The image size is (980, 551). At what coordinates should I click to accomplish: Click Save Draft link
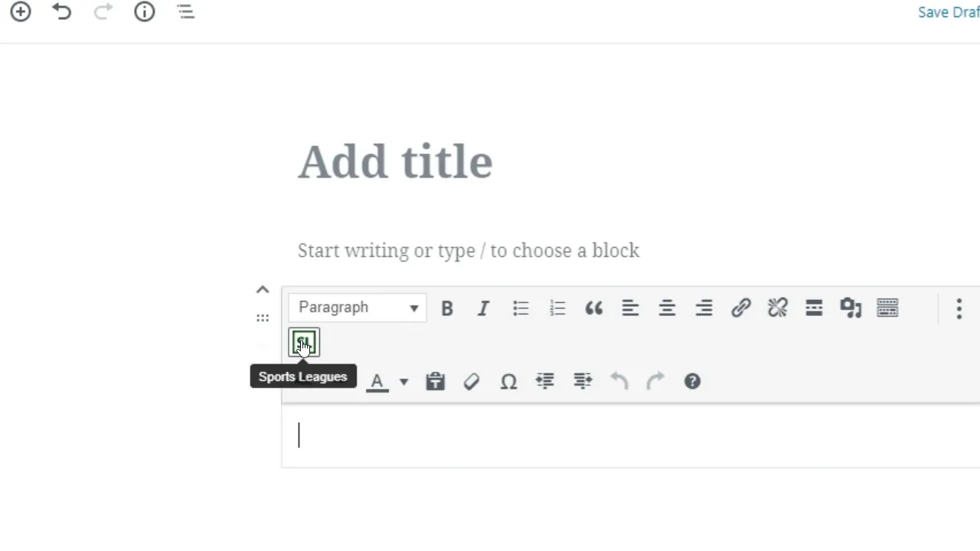949,12
